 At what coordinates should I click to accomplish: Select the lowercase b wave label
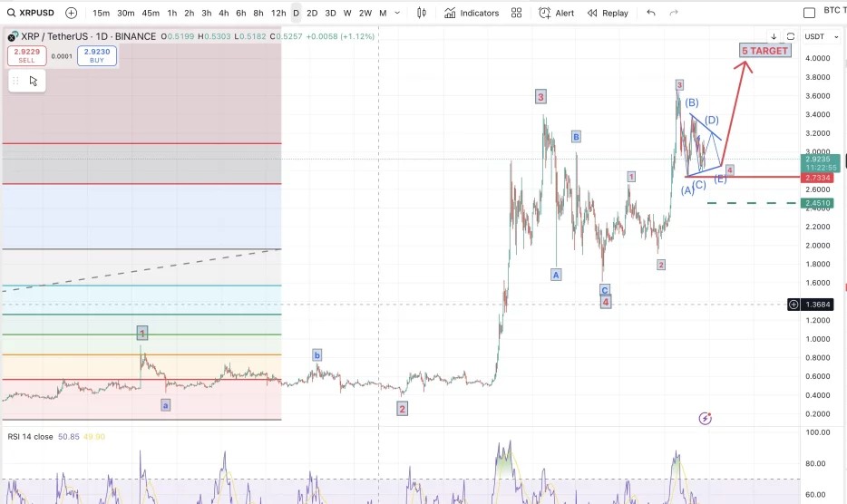pyautogui.click(x=317, y=355)
